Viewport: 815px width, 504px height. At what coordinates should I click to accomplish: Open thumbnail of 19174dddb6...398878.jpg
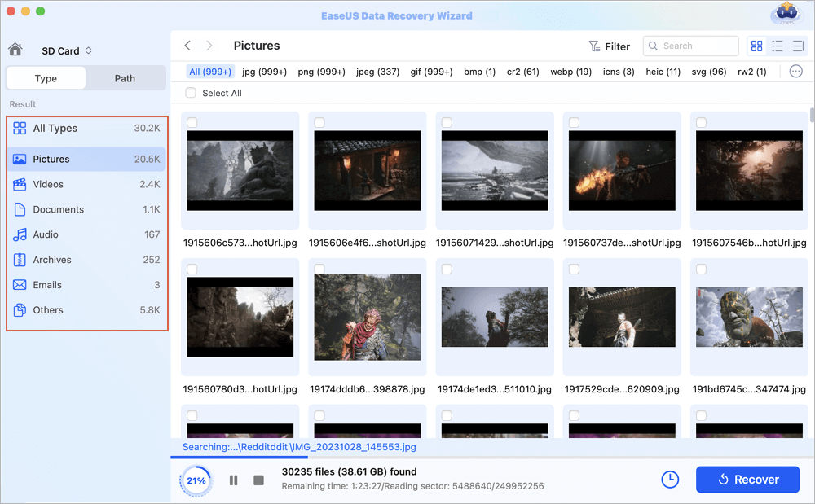(x=368, y=318)
